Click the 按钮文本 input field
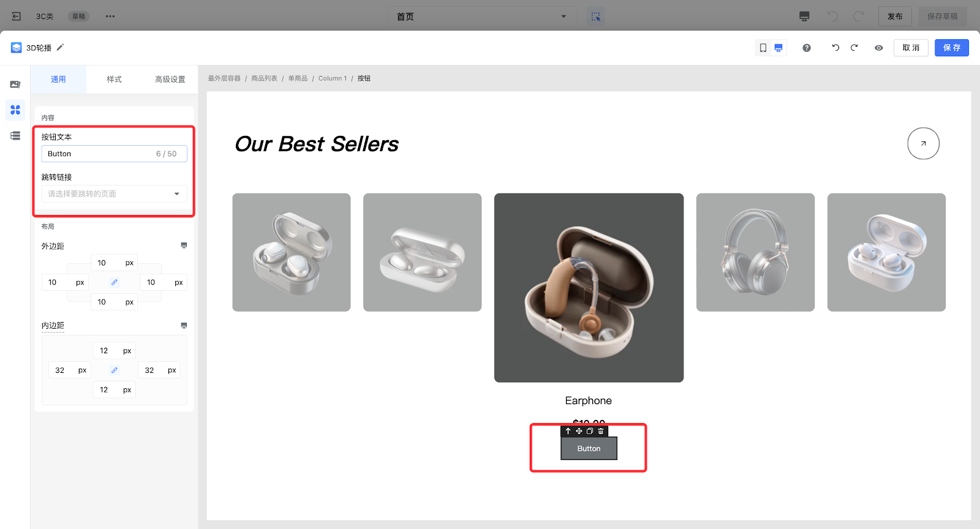The height and width of the screenshot is (529, 980). pyautogui.click(x=115, y=154)
